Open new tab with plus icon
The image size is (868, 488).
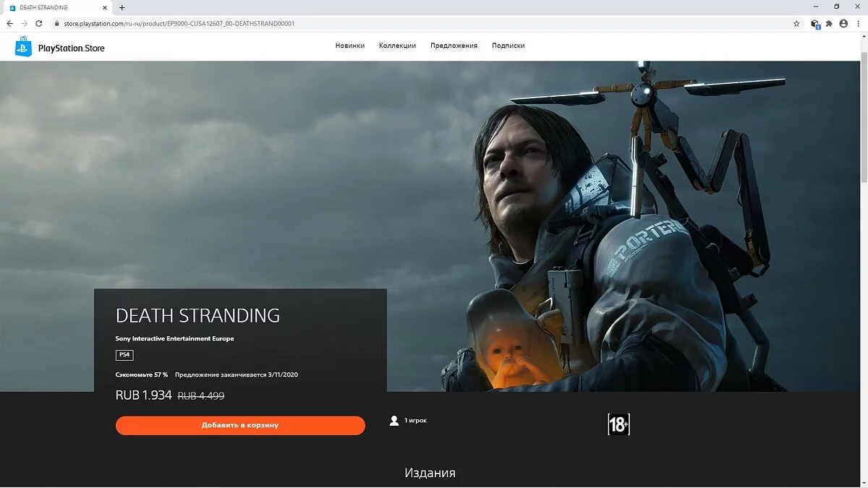pyautogui.click(x=122, y=7)
